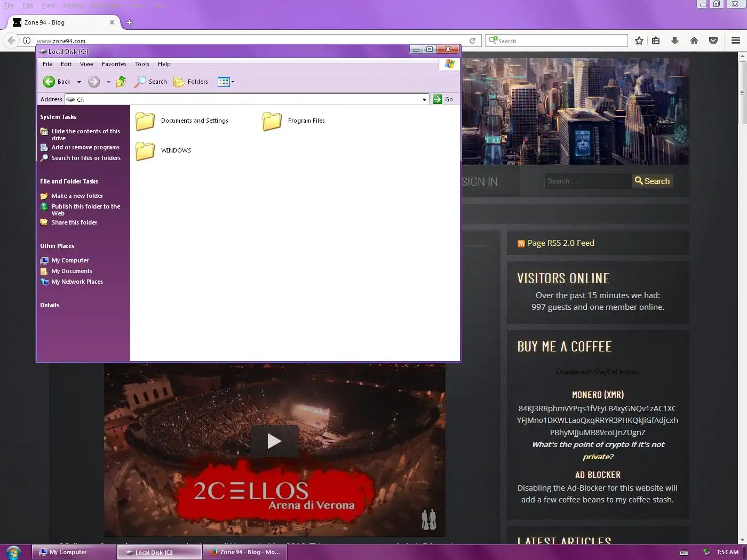Open a new browser tab

click(x=130, y=22)
